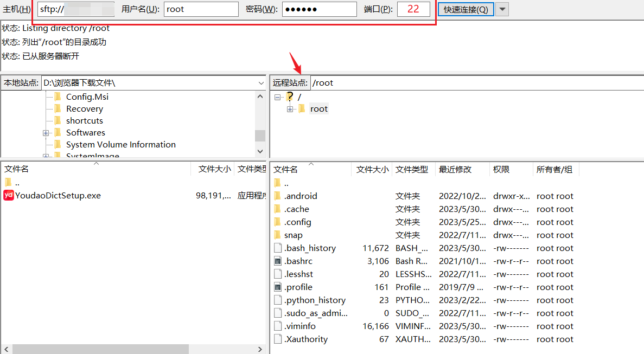Click the question-mark icon on remote '/' node

[x=290, y=96]
